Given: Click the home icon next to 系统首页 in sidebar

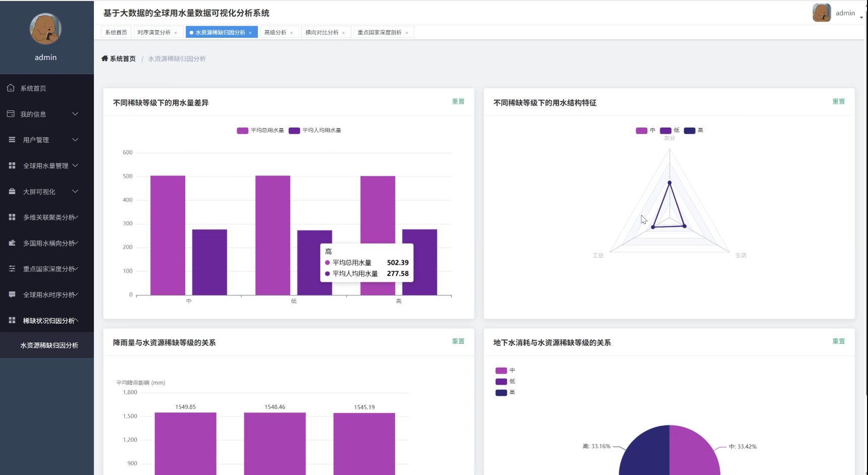Looking at the screenshot, I should pos(11,88).
